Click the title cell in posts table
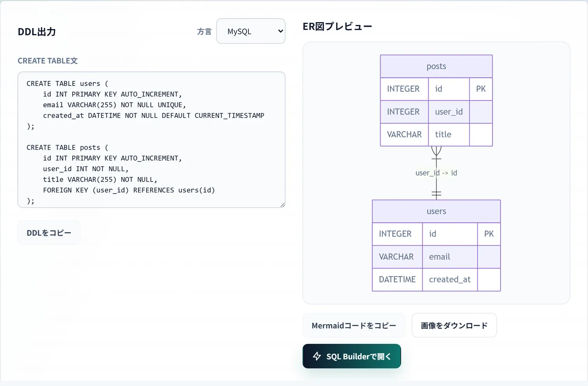Viewport: 588px width, 386px height. (x=449, y=134)
